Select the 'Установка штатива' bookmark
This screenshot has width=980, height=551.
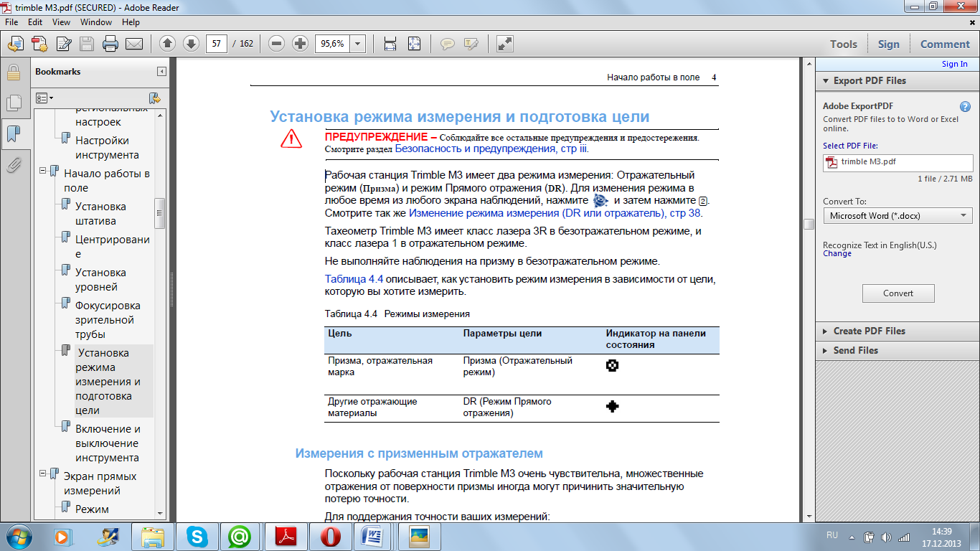tap(101, 214)
